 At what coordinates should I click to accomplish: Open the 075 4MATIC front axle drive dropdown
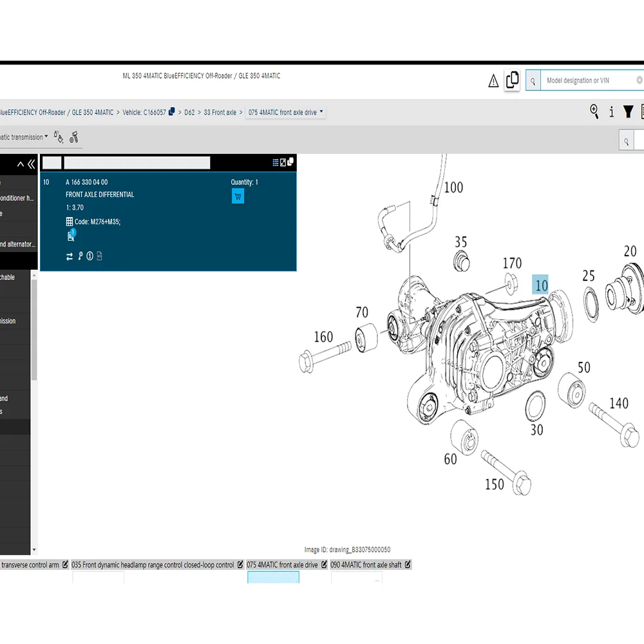pos(285,112)
